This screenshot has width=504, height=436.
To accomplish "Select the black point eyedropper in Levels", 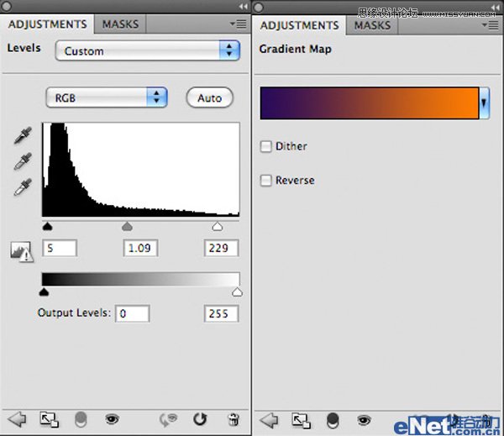I will tap(23, 135).
